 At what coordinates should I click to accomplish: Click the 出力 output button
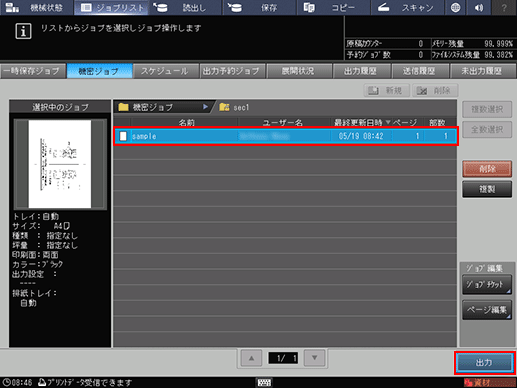pyautogui.click(x=484, y=363)
